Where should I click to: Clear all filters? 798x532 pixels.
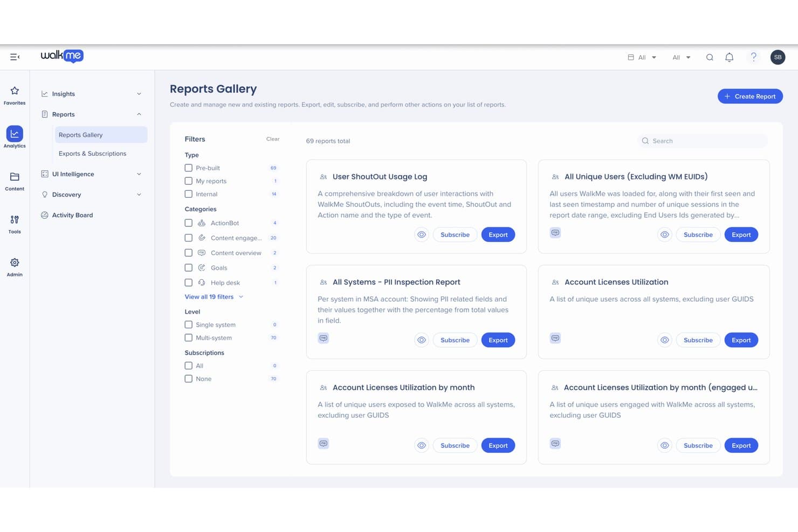pyautogui.click(x=273, y=139)
